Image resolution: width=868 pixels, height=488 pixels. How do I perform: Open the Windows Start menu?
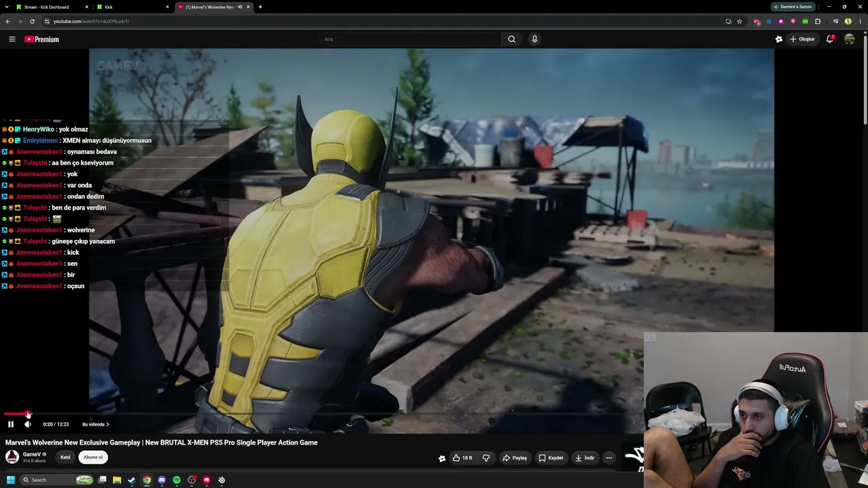[11, 480]
